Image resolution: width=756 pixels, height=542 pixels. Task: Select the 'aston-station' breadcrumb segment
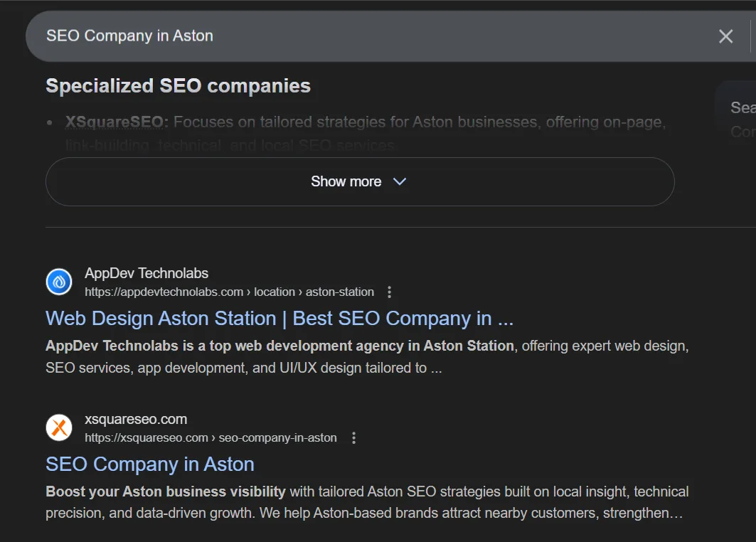pos(340,292)
